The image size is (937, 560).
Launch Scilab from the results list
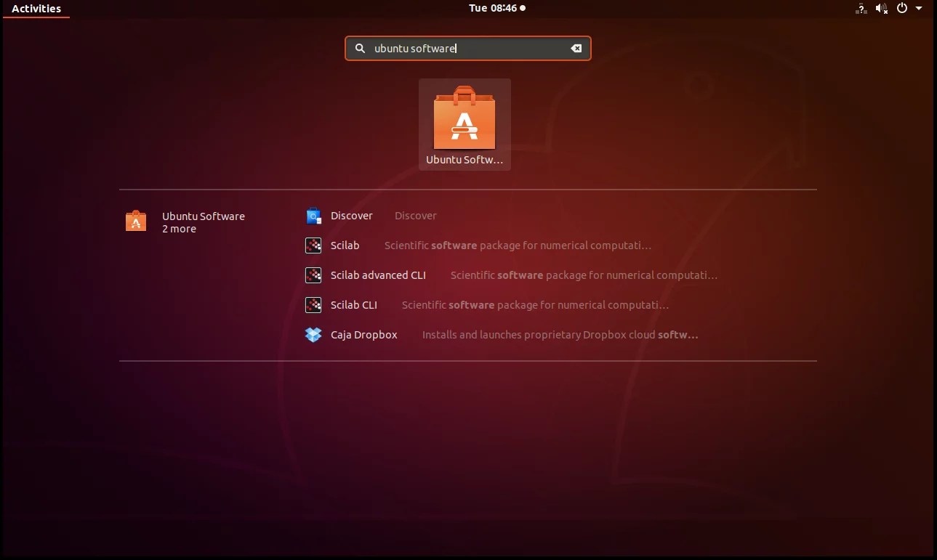point(313,245)
